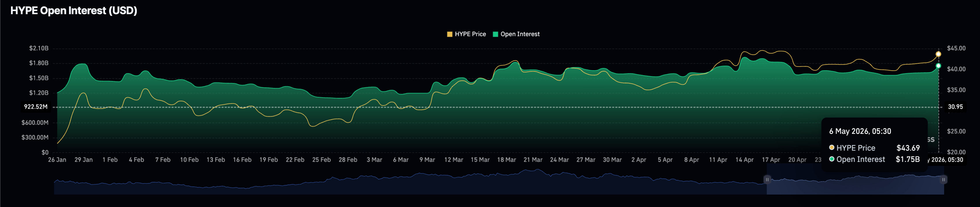Viewport: 980px width, 207px height.
Task: Click the yellow HYPE Price endpoint marker
Action: [x=939, y=54]
